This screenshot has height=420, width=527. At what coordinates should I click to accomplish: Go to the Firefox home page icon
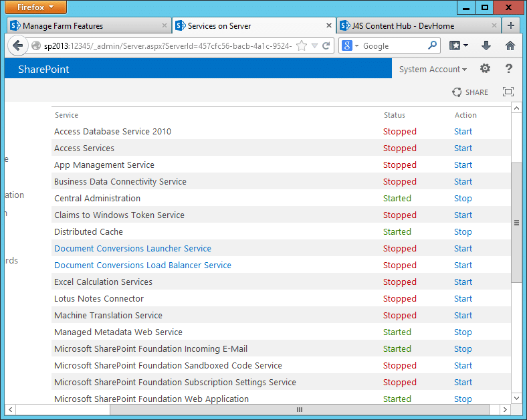pyautogui.click(x=510, y=45)
